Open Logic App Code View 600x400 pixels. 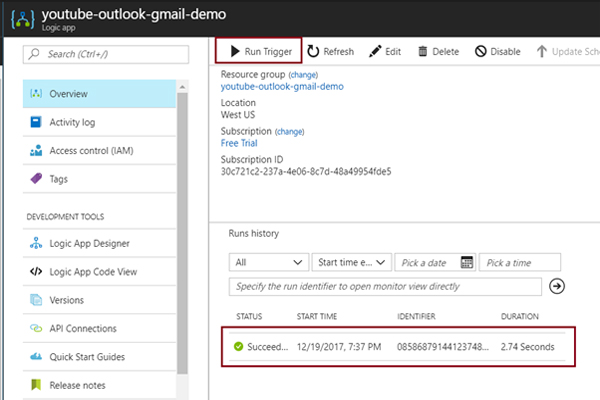pos(93,271)
